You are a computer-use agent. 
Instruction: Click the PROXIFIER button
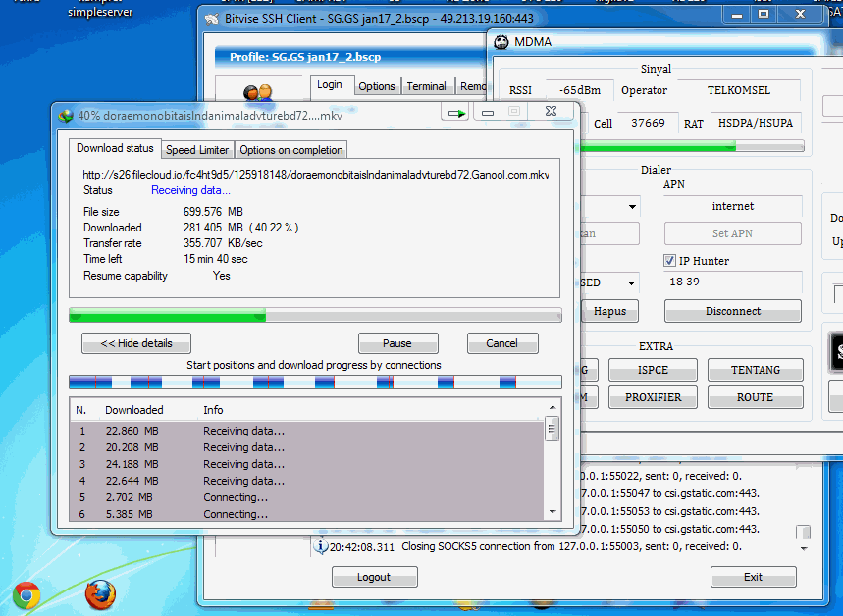(x=653, y=397)
